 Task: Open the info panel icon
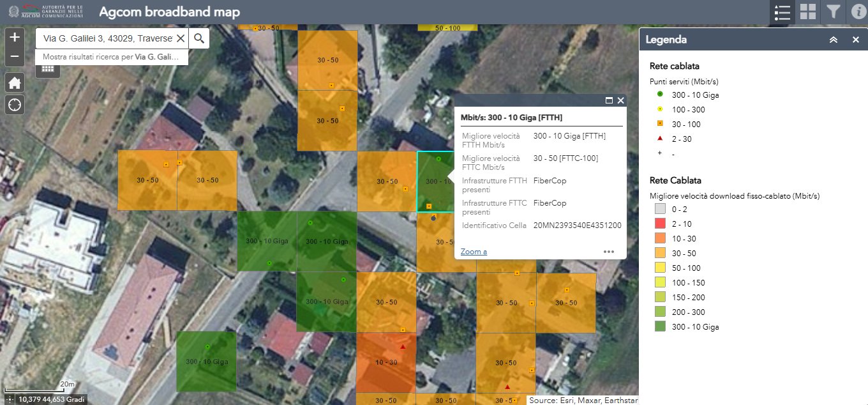(857, 12)
